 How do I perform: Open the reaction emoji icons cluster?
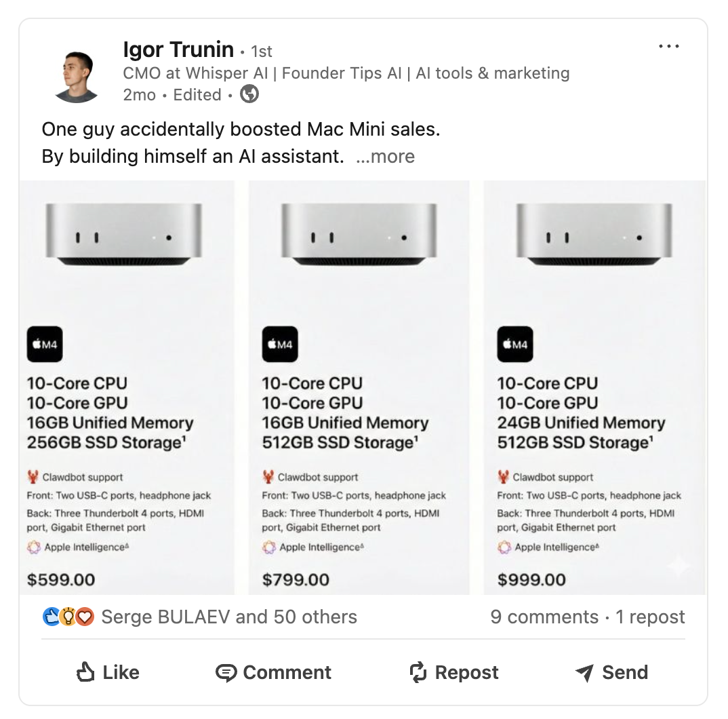click(68, 617)
